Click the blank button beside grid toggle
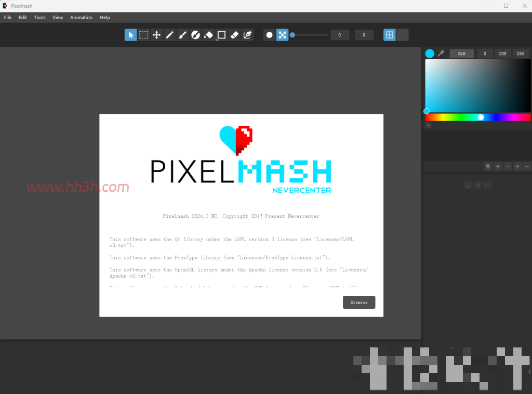The image size is (532, 394). tap(403, 35)
